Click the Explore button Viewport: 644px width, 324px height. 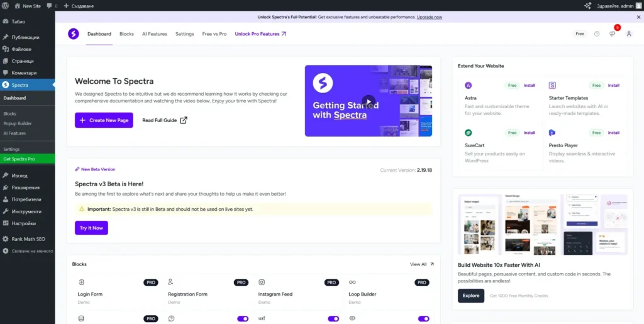[471, 296]
